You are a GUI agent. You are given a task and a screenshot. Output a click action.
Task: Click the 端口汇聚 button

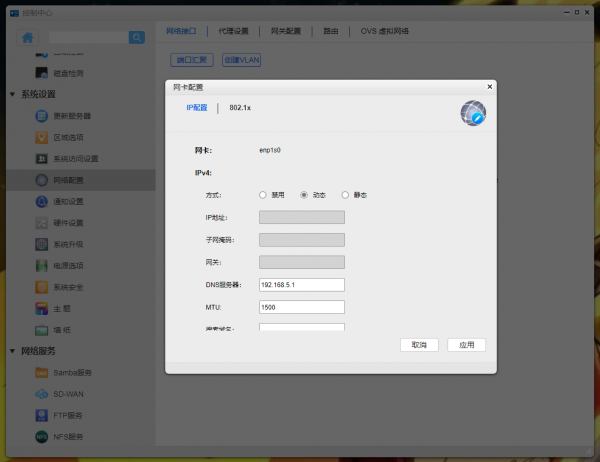(x=192, y=60)
